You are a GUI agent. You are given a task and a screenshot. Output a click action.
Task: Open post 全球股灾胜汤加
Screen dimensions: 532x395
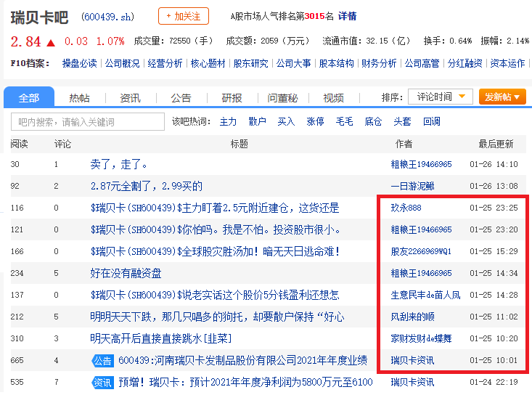coord(215,251)
